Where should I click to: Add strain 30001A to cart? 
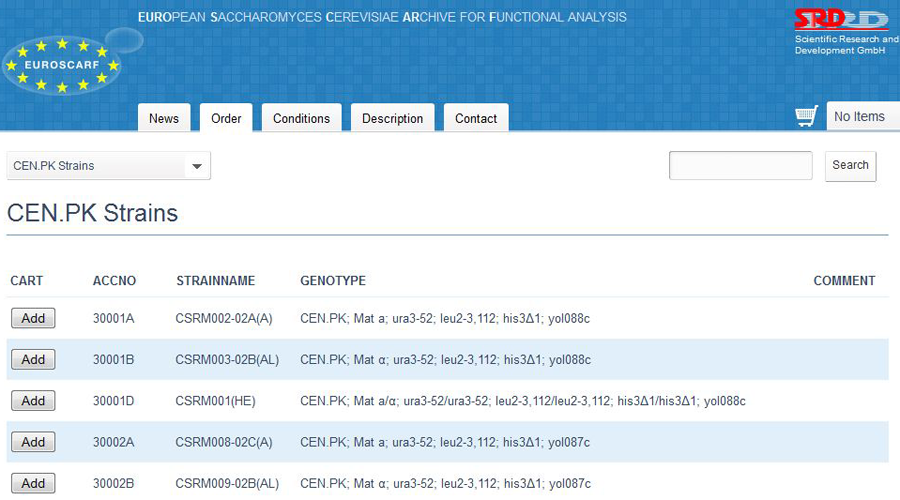[33, 318]
